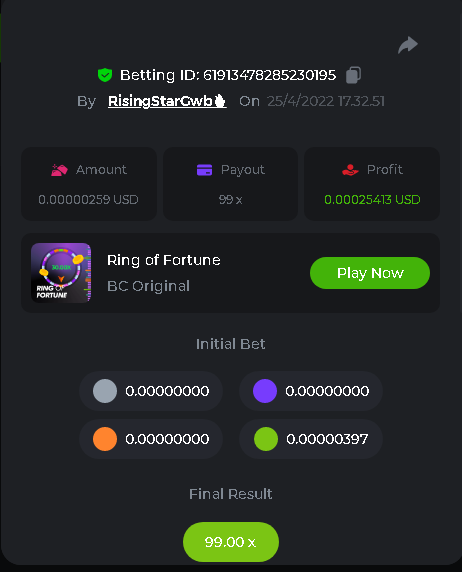Copy the Betting ID with copy icon
Image resolution: width=462 pixels, height=572 pixels.
point(353,75)
